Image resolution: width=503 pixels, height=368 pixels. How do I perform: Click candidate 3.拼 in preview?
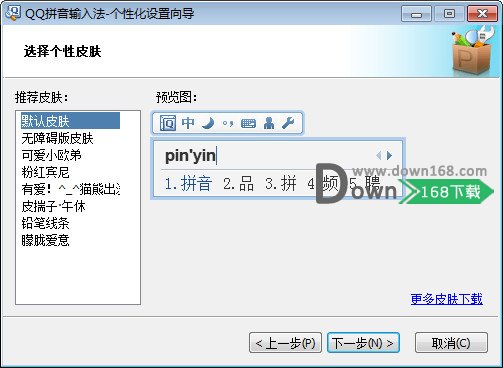point(281,184)
